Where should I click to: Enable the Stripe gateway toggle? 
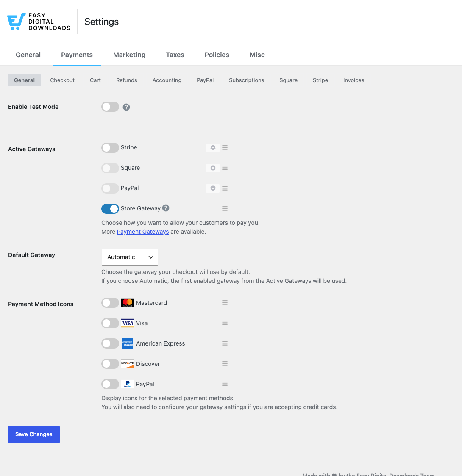pyautogui.click(x=110, y=148)
